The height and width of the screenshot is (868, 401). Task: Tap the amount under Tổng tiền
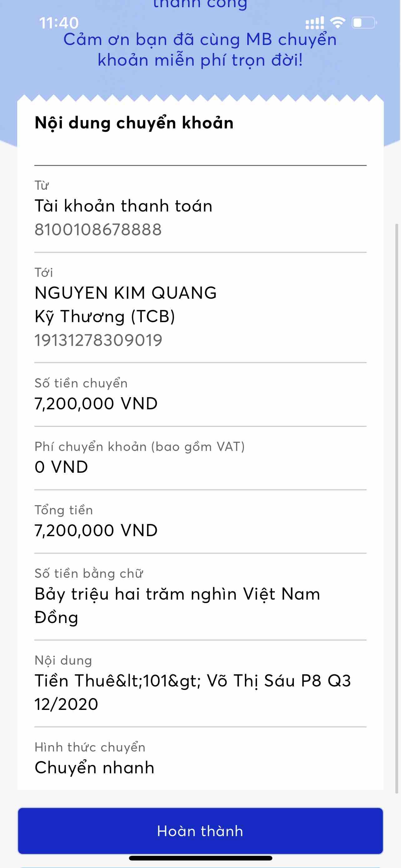[96, 530]
